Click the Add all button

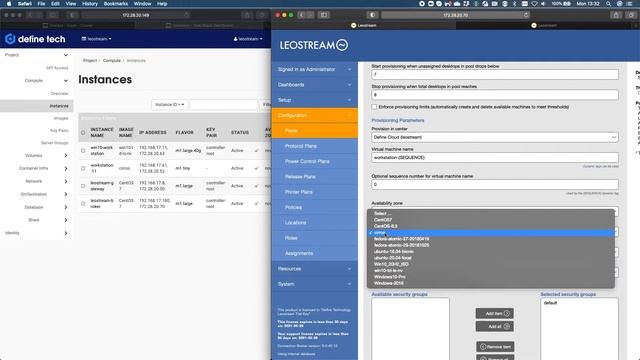click(495, 327)
